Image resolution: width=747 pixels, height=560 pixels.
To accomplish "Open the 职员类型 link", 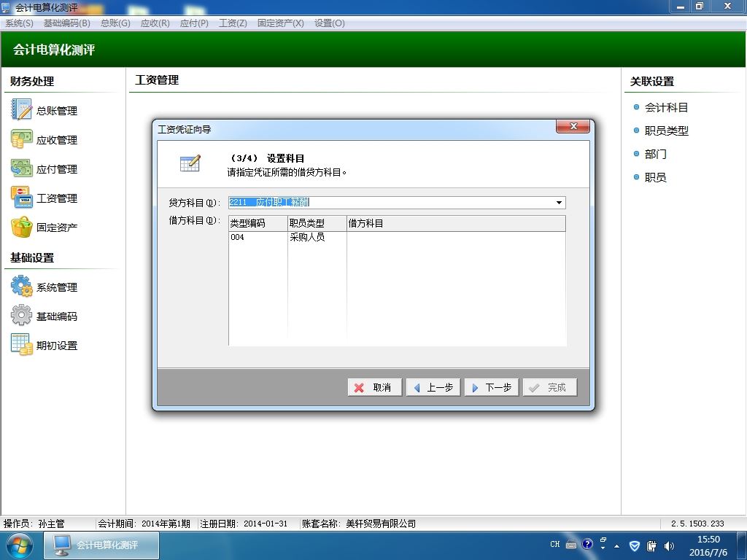I will (x=666, y=131).
